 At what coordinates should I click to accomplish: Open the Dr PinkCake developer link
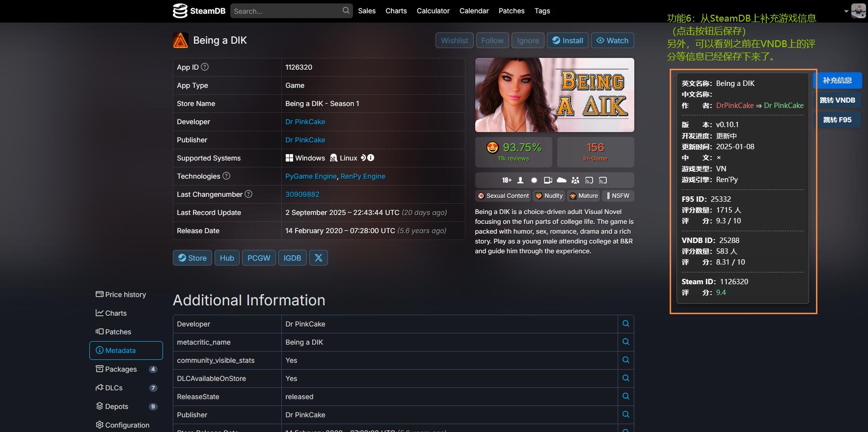click(x=305, y=122)
